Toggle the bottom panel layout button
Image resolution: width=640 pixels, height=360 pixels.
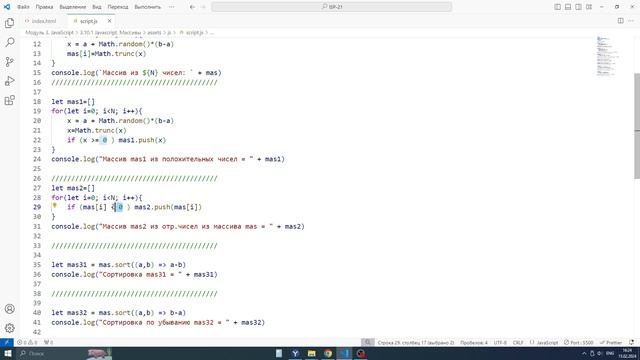(x=568, y=7)
